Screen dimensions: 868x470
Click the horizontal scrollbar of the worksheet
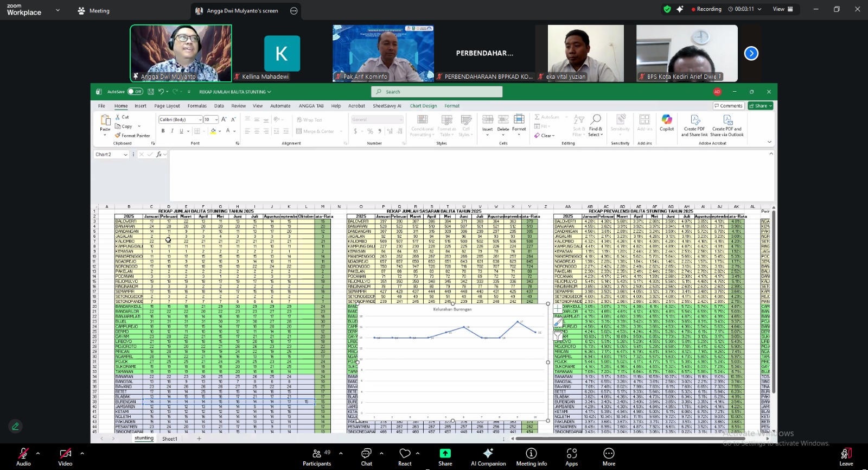(597, 439)
